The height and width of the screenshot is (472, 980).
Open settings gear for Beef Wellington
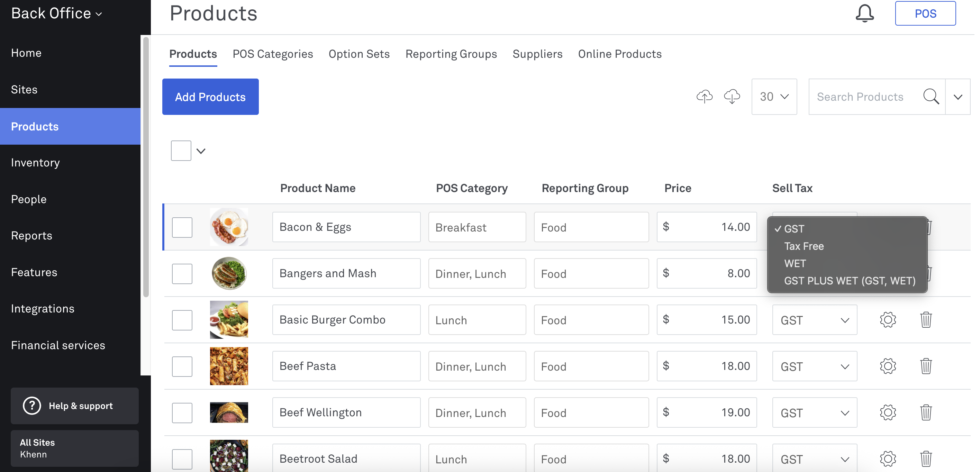point(888,413)
